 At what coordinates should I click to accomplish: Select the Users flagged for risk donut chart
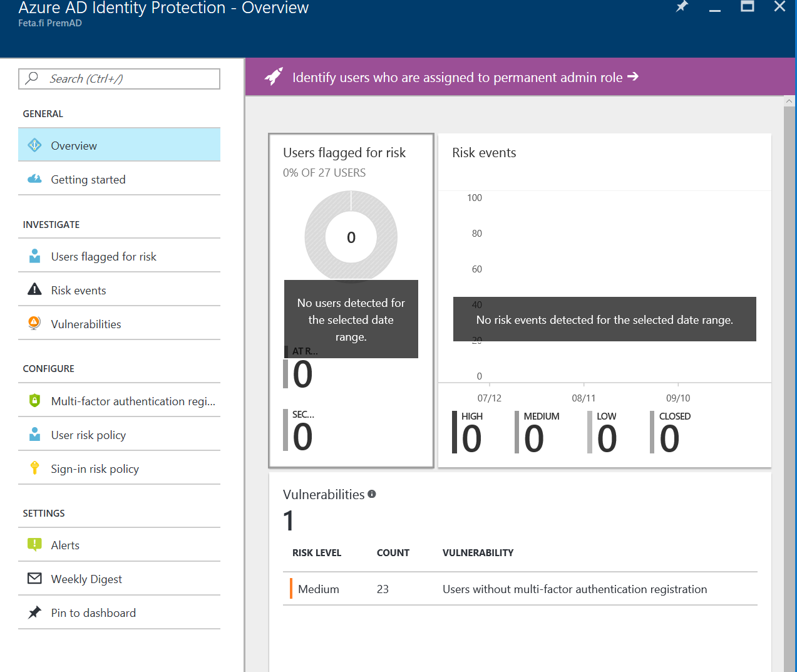point(351,237)
